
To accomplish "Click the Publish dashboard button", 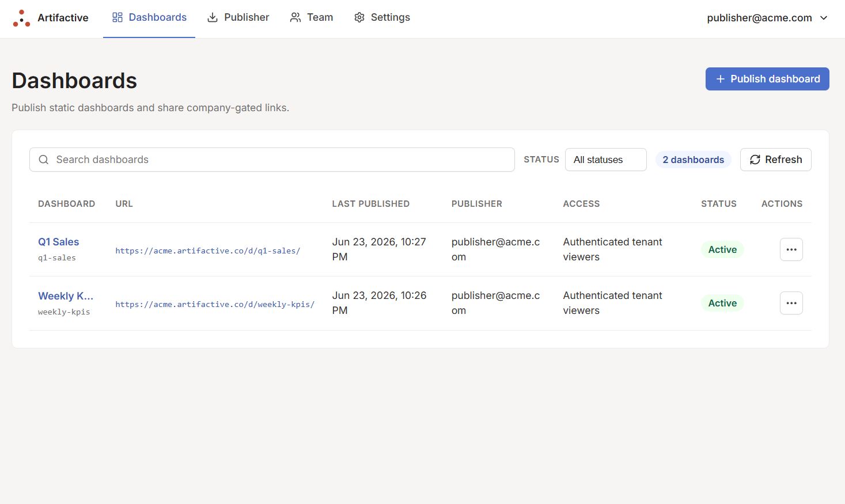I will click(767, 79).
